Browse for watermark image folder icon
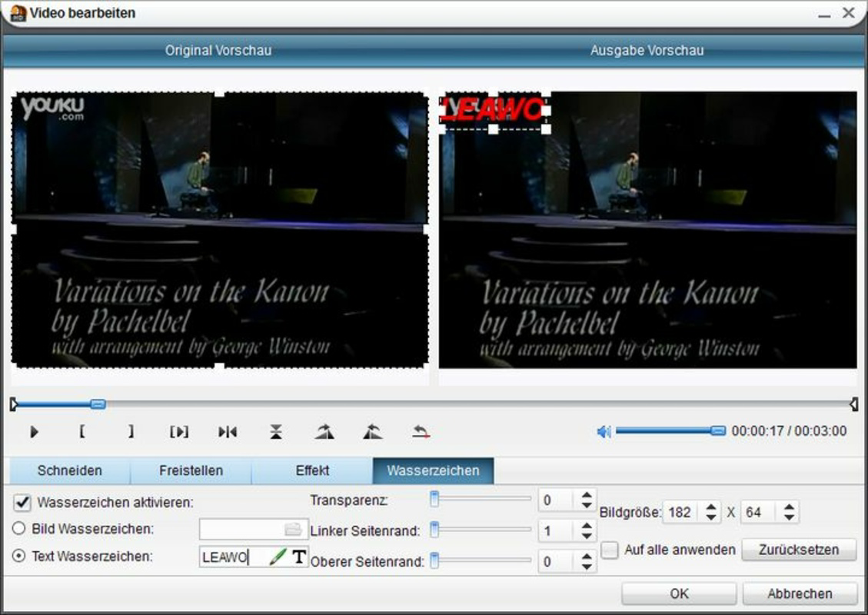The width and height of the screenshot is (868, 615). pos(293,529)
